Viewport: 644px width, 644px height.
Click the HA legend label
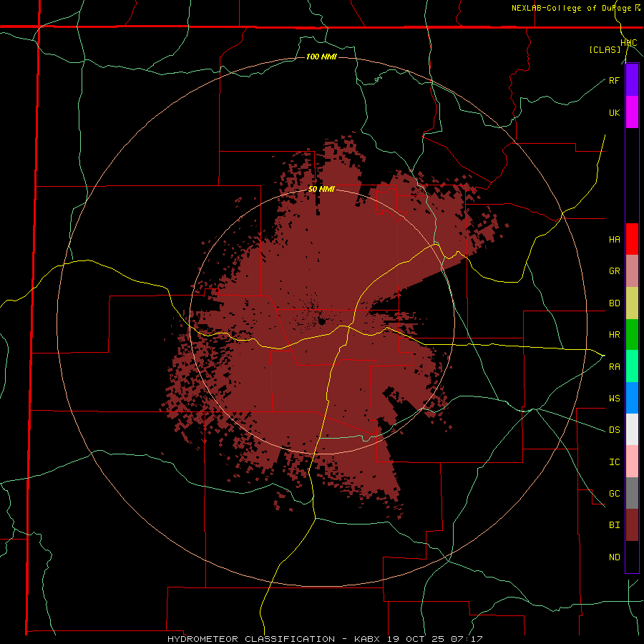point(614,240)
